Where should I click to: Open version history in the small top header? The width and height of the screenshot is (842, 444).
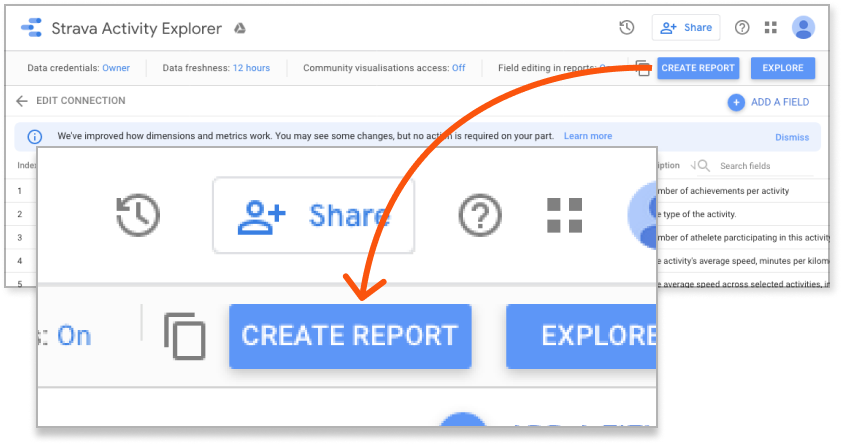627,27
